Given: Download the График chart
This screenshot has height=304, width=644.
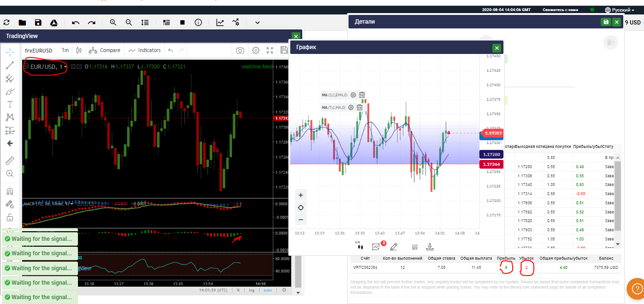Looking at the screenshot, I should (430, 247).
